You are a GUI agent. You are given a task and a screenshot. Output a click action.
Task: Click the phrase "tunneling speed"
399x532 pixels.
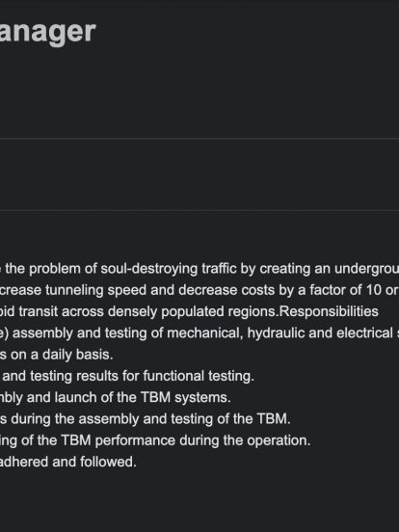tap(95, 290)
